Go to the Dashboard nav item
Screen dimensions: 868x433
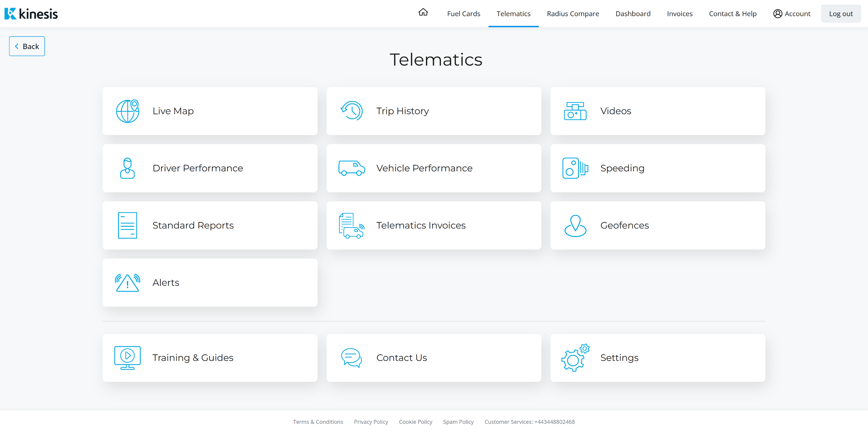[x=633, y=14]
